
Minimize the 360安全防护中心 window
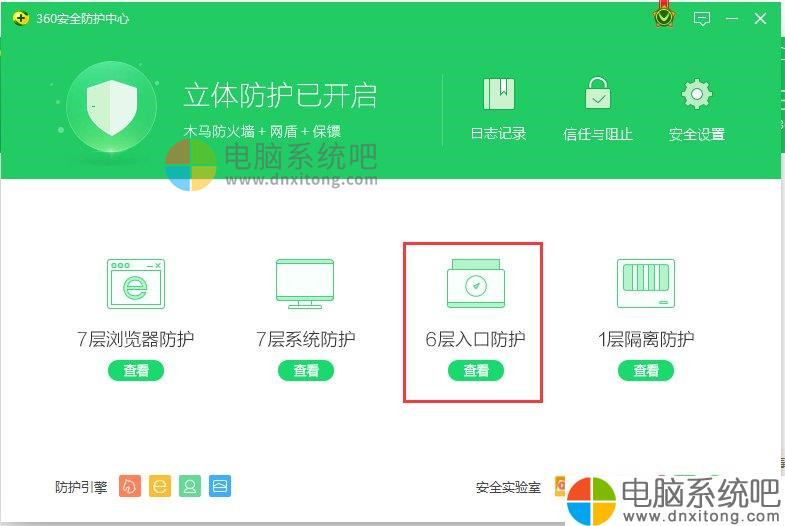(x=732, y=19)
